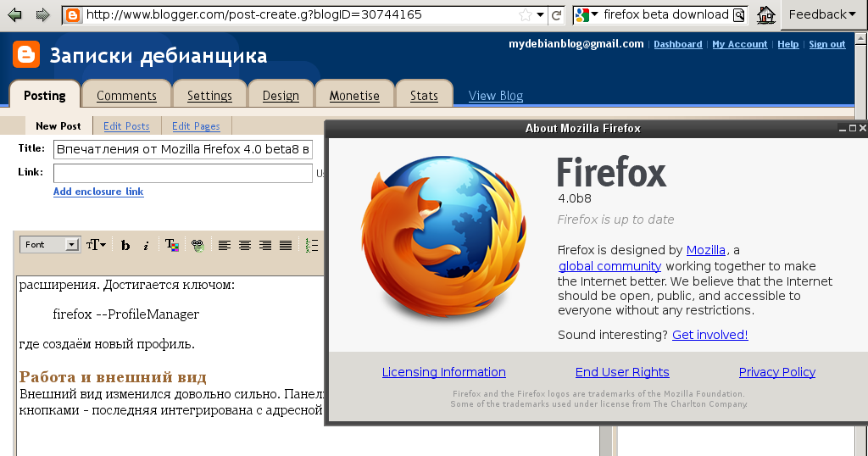
Task: Open the font size (TT) dropdown
Action: (96, 245)
